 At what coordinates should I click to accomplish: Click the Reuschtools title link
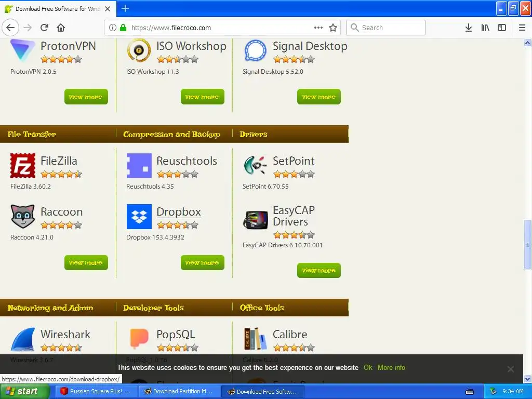(187, 161)
